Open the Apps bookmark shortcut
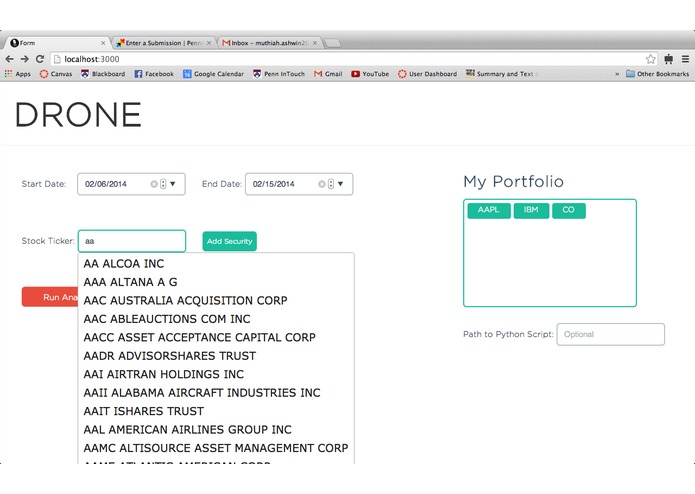695x494 pixels. pos(18,74)
